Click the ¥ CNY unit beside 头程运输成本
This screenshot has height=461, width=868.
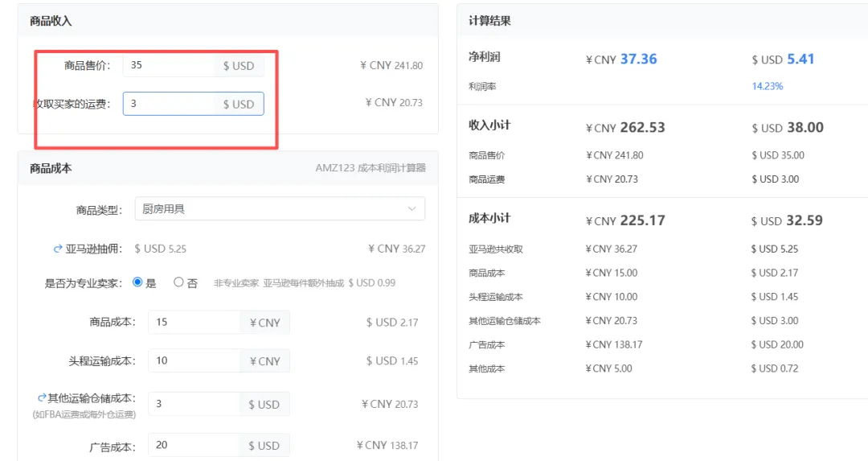[x=264, y=361]
